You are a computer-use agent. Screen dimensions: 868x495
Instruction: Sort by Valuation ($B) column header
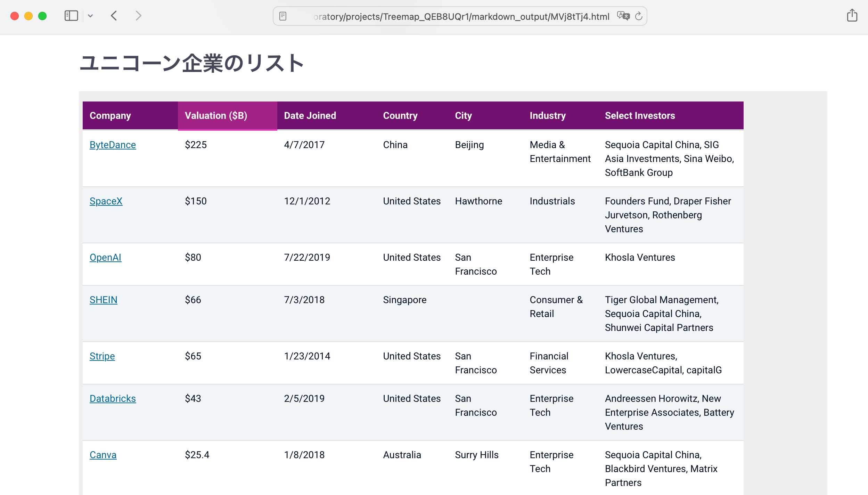227,116
